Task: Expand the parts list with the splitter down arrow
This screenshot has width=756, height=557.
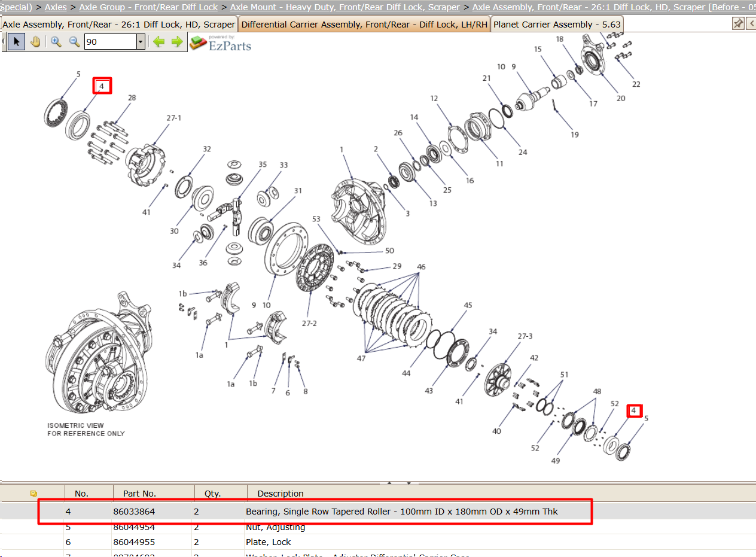Action: click(x=409, y=482)
